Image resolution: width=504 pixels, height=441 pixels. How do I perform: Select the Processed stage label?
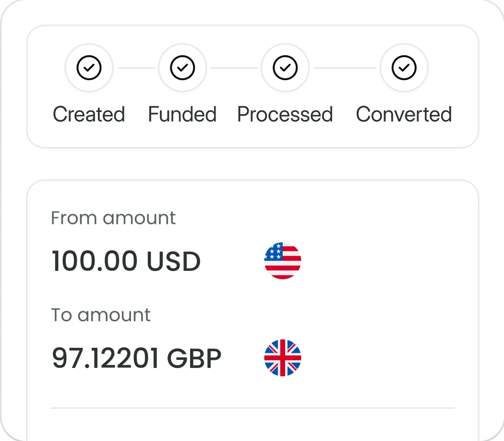click(x=285, y=114)
